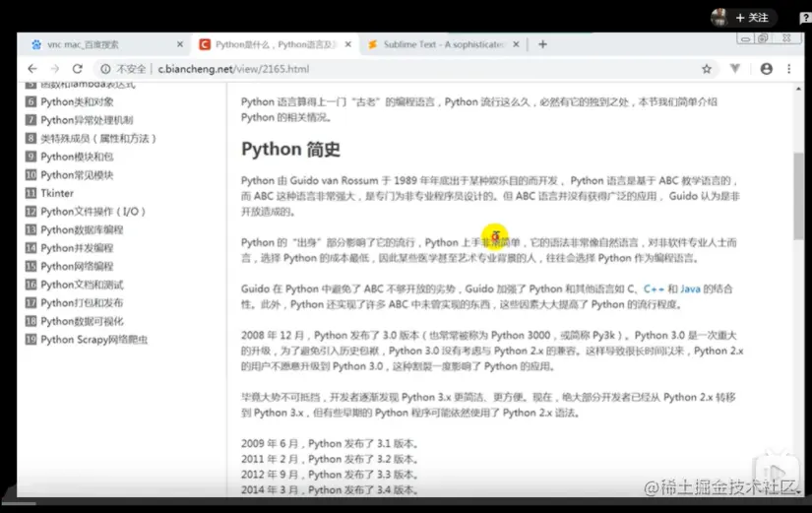Follow the C++ hyperlink in the article

tap(654, 289)
